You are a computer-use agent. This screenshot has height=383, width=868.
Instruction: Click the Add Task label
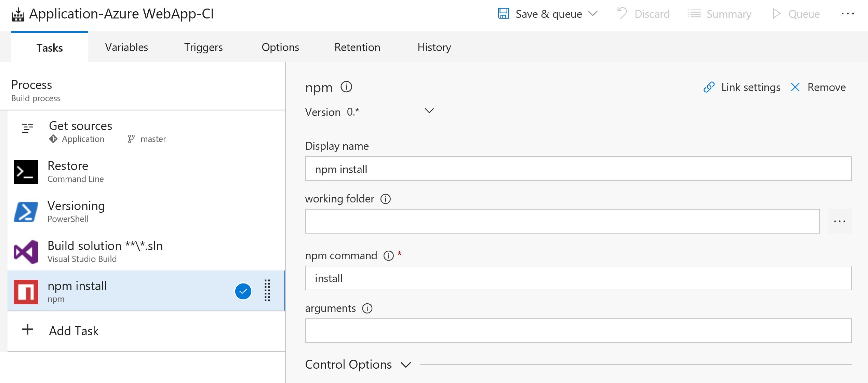[x=74, y=331]
